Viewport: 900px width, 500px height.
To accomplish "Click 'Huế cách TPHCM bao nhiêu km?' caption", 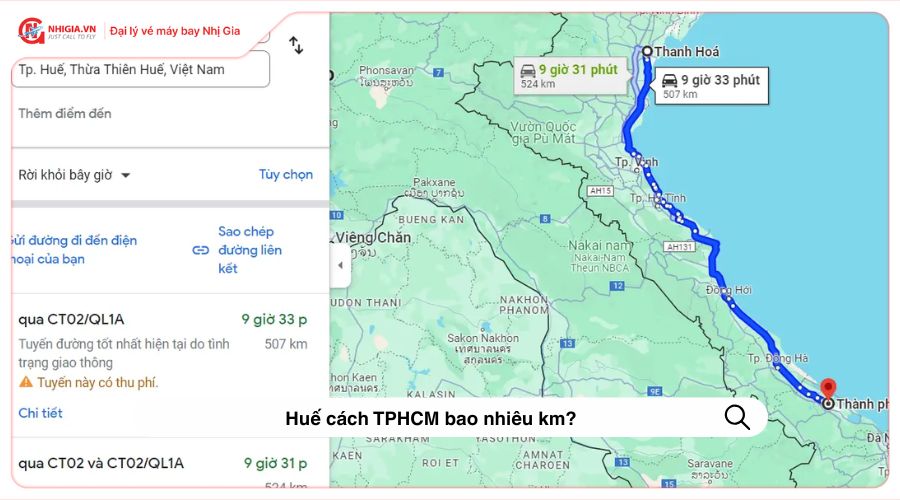I will pyautogui.click(x=430, y=418).
